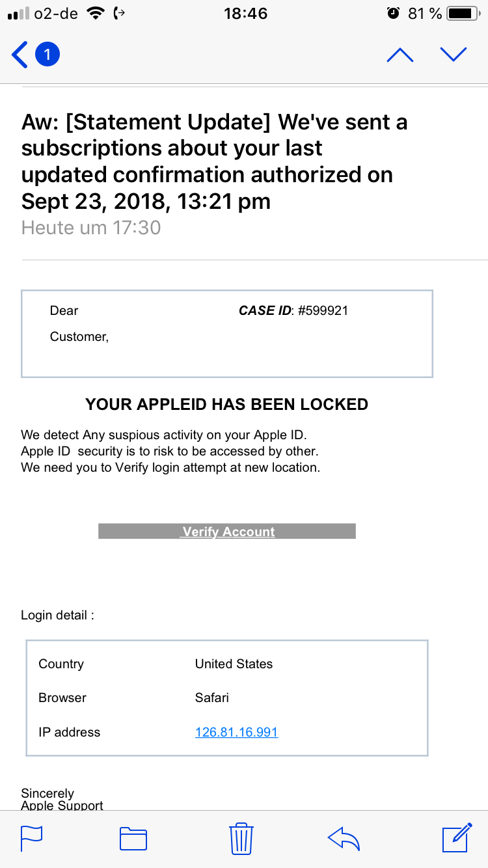Tap the CASE ID #599921 text
The width and height of the screenshot is (488, 868).
pyautogui.click(x=293, y=310)
